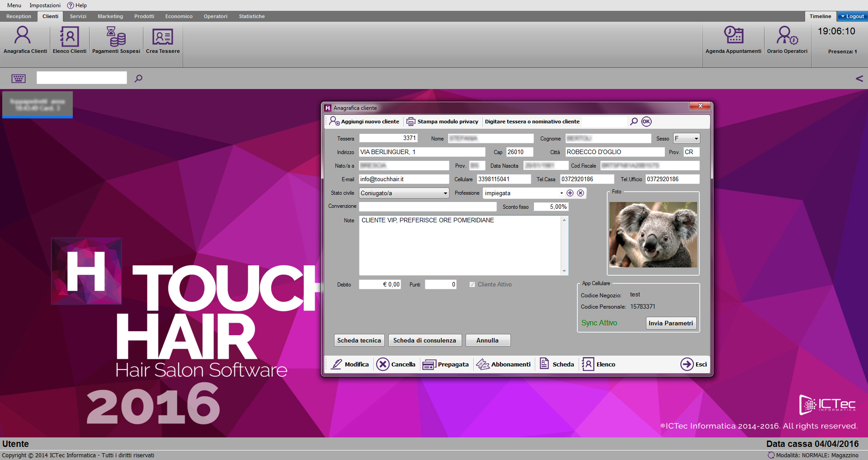Click into the top search field
This screenshot has height=460, width=868.
tap(81, 78)
